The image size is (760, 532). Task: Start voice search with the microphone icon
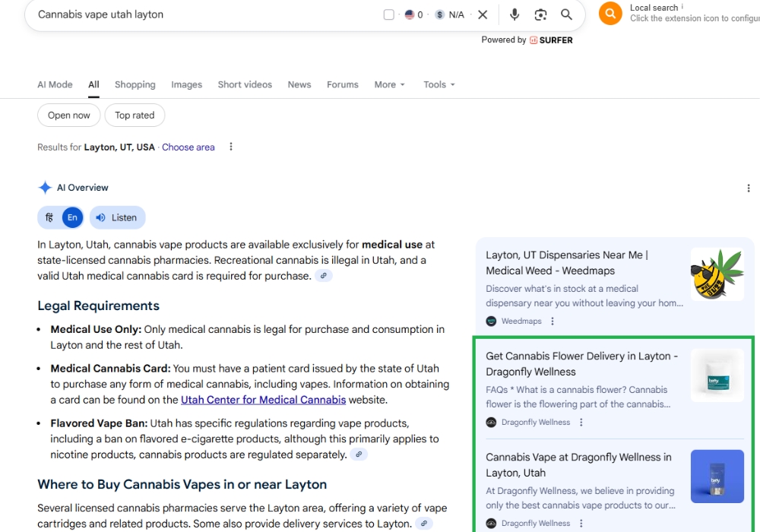pyautogui.click(x=515, y=14)
